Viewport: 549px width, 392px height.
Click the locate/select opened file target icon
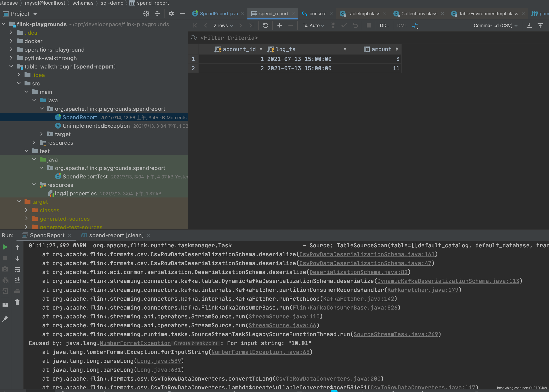tap(146, 14)
